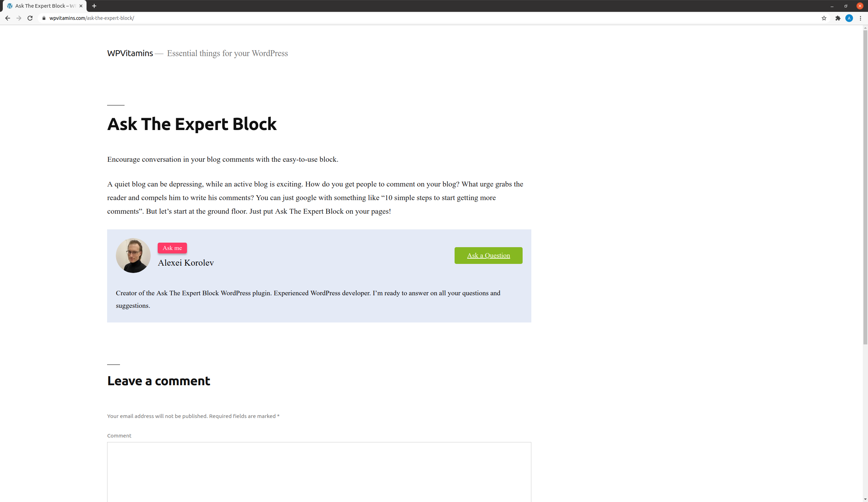Open the extensions puzzle icon
This screenshot has height=502, width=868.
coord(838,18)
